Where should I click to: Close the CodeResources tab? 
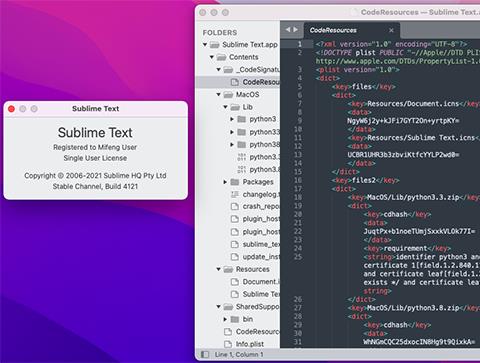tap(391, 30)
